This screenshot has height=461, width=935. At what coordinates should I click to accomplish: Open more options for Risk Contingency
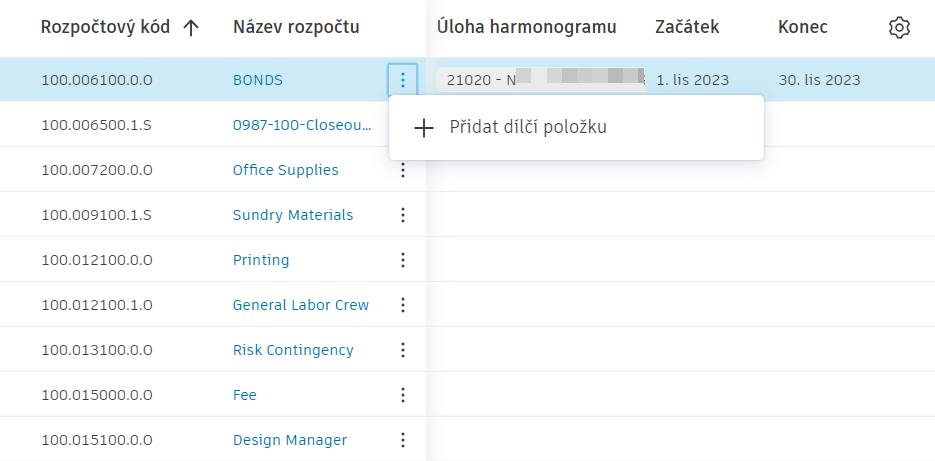click(403, 350)
